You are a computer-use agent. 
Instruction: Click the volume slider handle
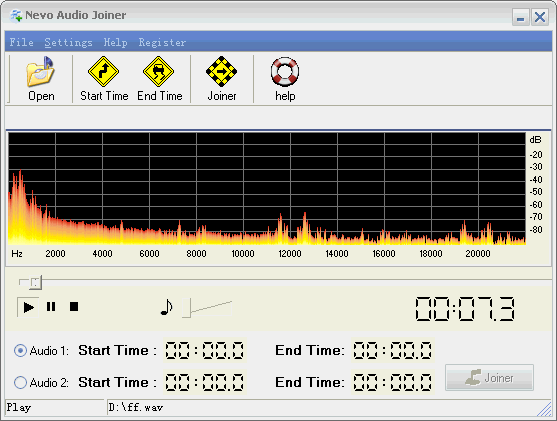187,308
